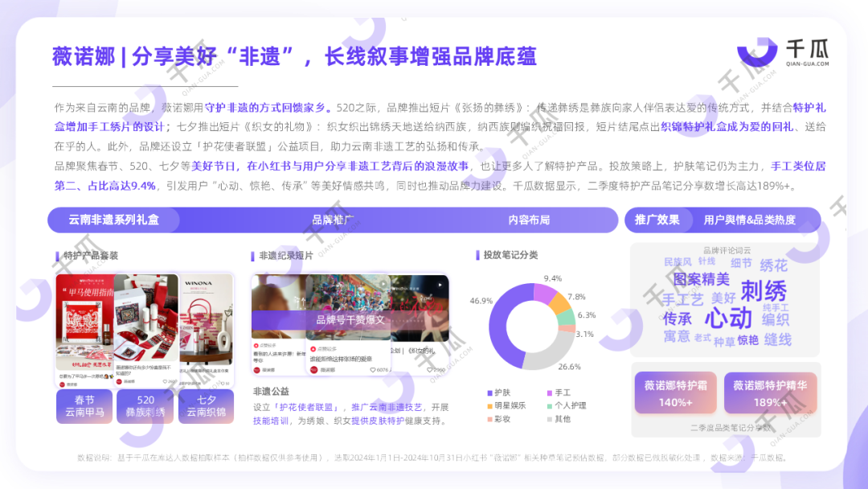Screen dimensions: 868x489
Task: Click the word 民族风 in the word cloud
Action: [678, 261]
